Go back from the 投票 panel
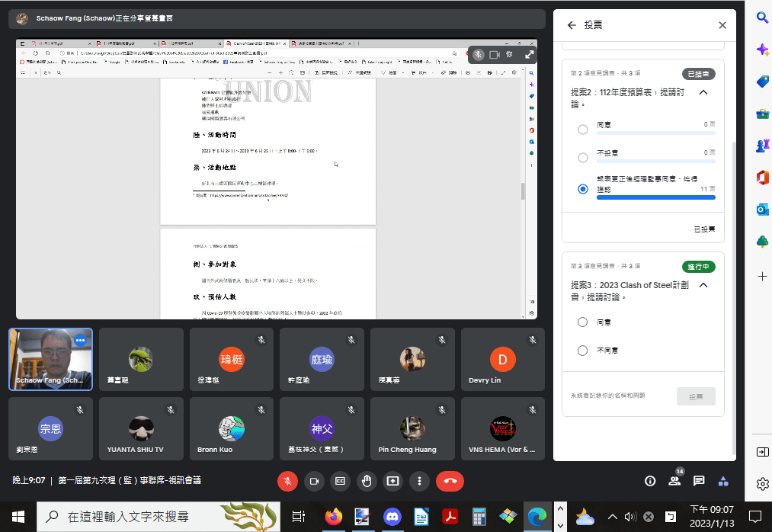772x532 pixels. pyautogui.click(x=572, y=25)
